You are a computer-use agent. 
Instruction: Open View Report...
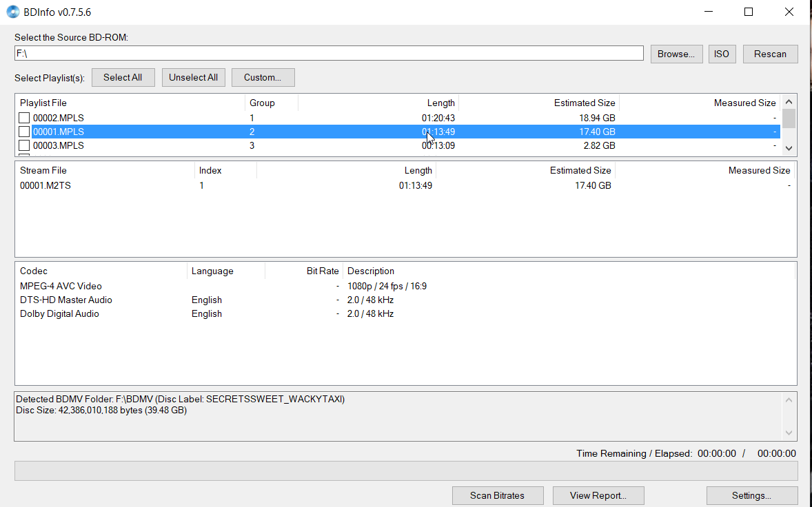coord(598,495)
